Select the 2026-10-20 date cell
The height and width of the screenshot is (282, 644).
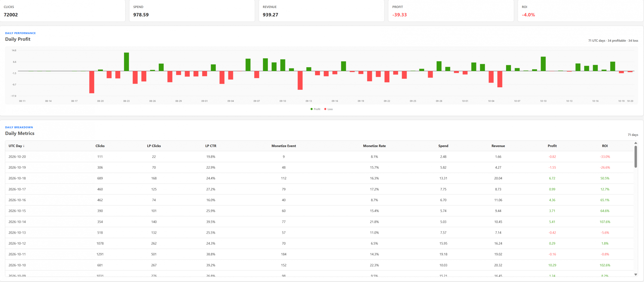(17, 157)
